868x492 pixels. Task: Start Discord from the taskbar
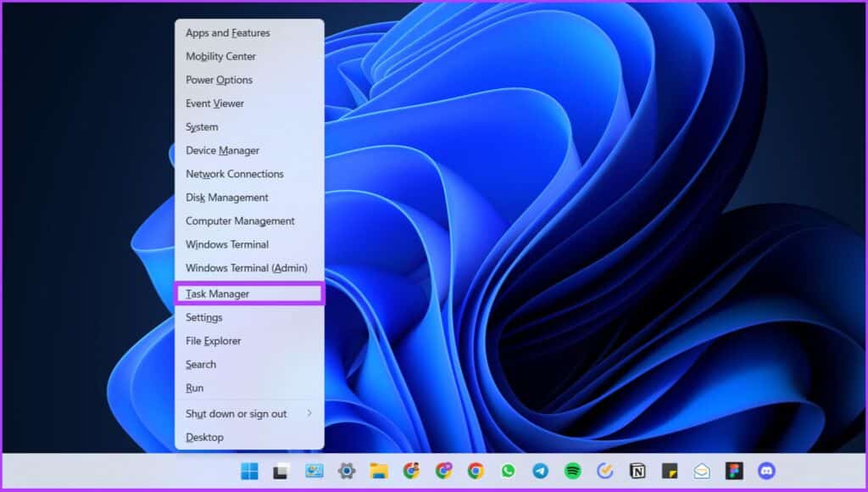pyautogui.click(x=765, y=471)
